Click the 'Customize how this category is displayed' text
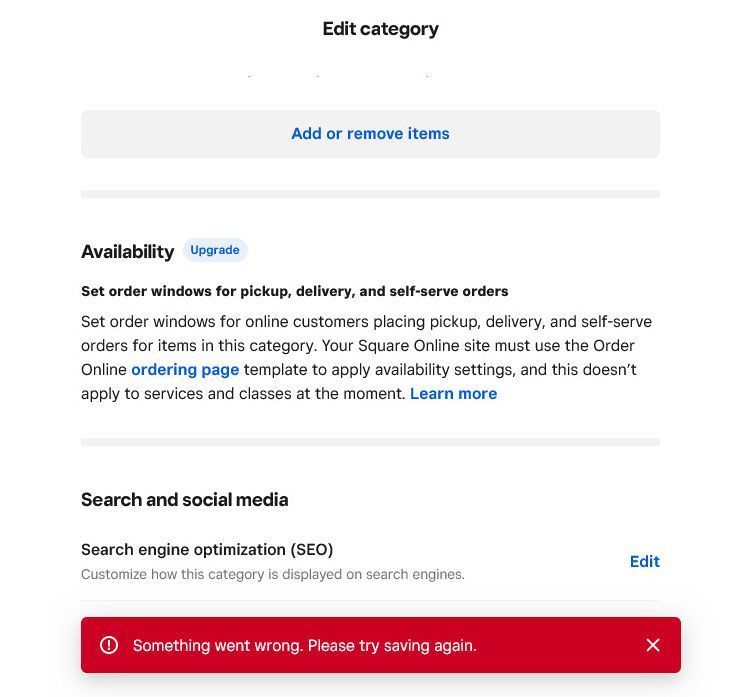The width and height of the screenshot is (736, 697). [272, 575]
